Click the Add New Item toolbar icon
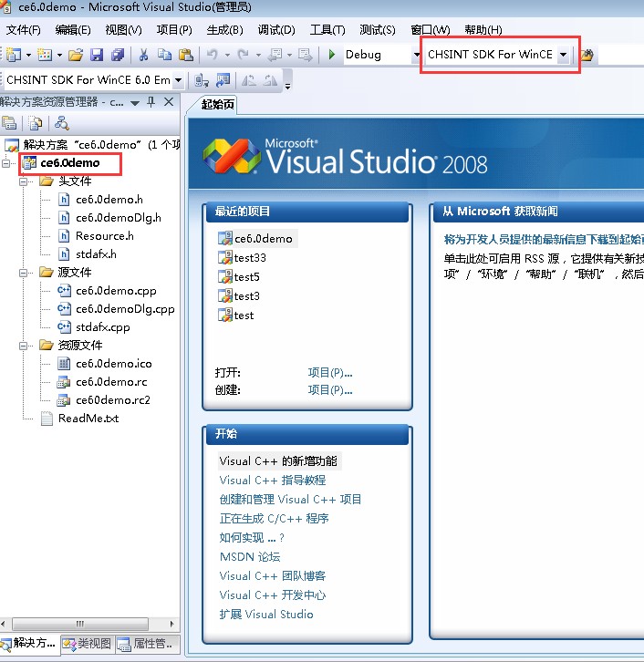The width and height of the screenshot is (644, 662). tap(45, 55)
